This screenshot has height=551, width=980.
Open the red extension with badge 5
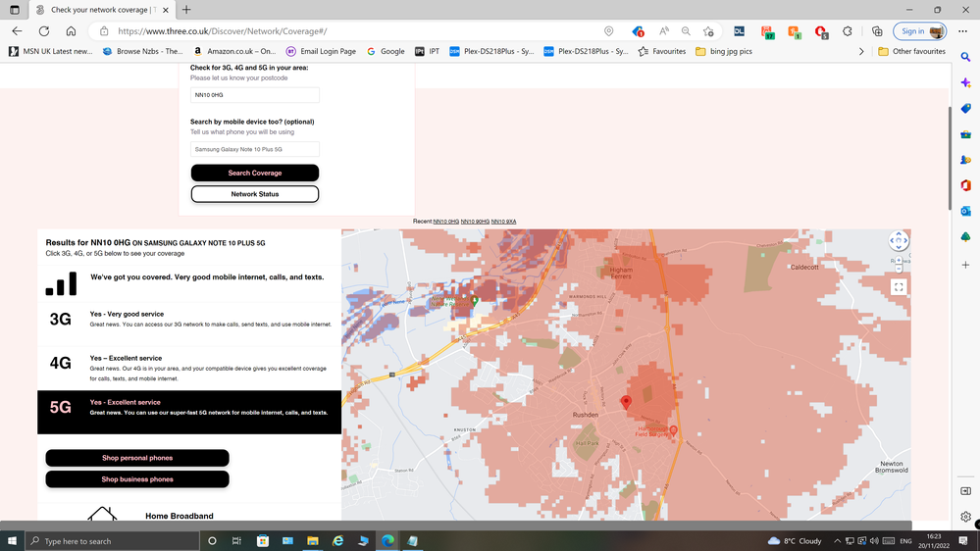[x=821, y=31]
